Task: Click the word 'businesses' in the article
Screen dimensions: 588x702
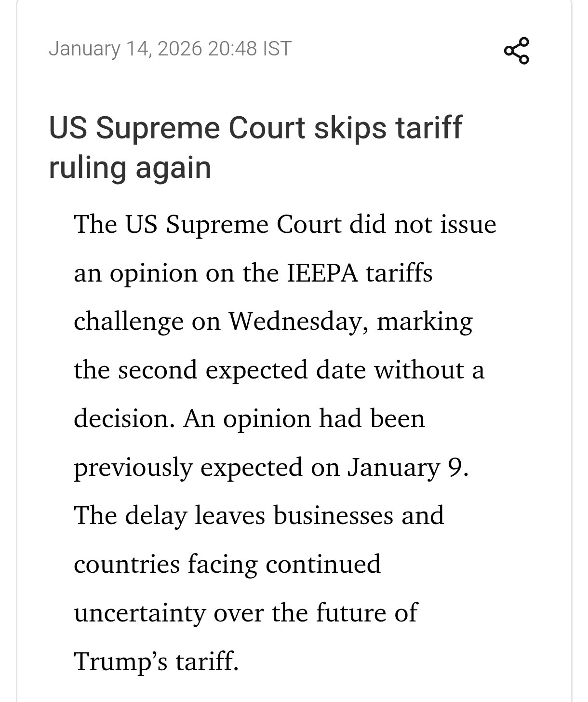Action: coord(334,515)
